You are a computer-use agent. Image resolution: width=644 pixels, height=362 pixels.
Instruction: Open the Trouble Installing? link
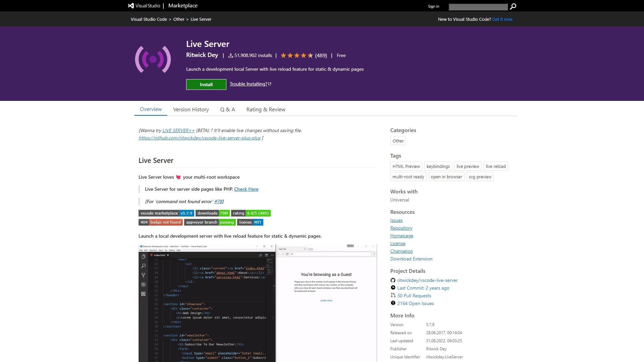tap(249, 84)
